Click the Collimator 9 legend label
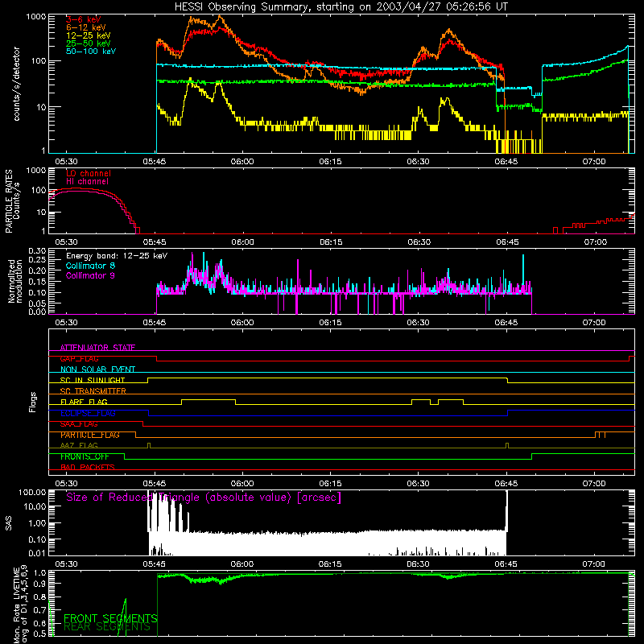Viewport: 644px width, 644px height. point(90,275)
